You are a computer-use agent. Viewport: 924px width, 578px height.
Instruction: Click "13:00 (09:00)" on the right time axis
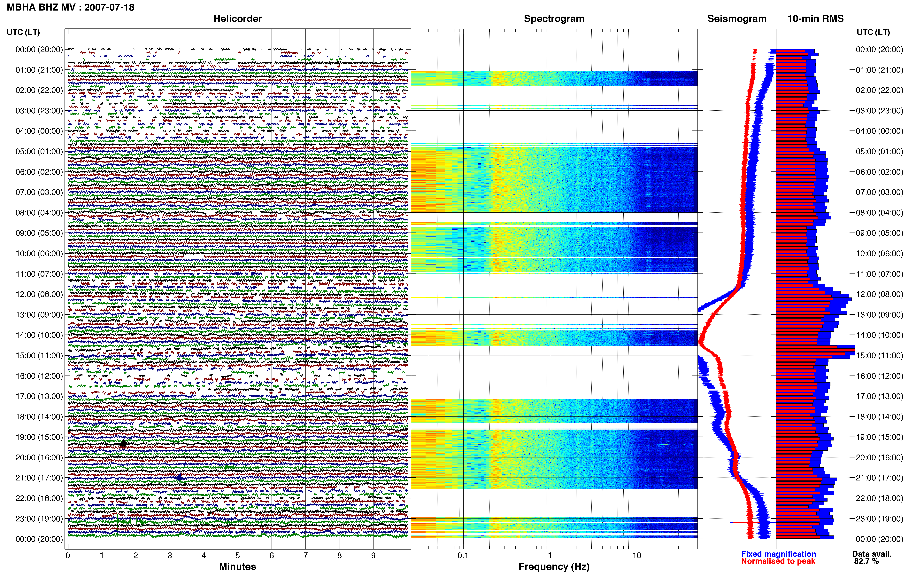[x=879, y=315]
